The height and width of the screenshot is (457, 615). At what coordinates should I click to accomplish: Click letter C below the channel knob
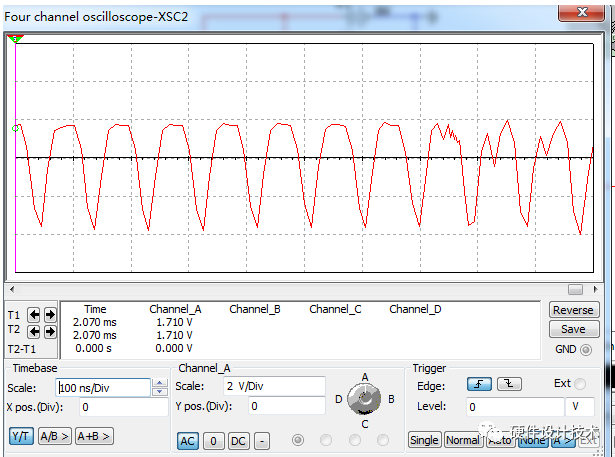[x=365, y=424]
